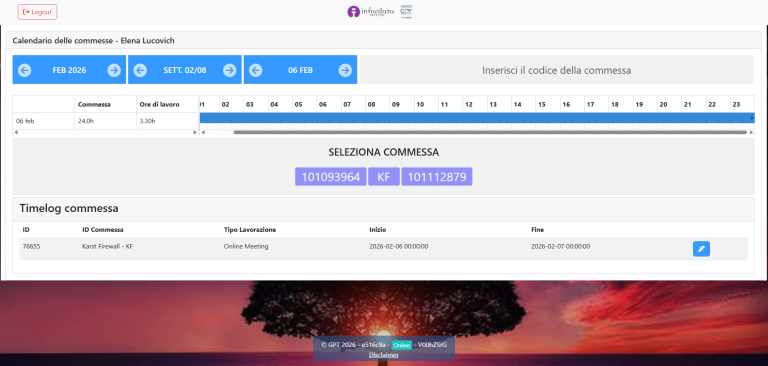Edit timelog entry 76655 with pencil icon
Screen dimensions: 768x366
pos(701,249)
